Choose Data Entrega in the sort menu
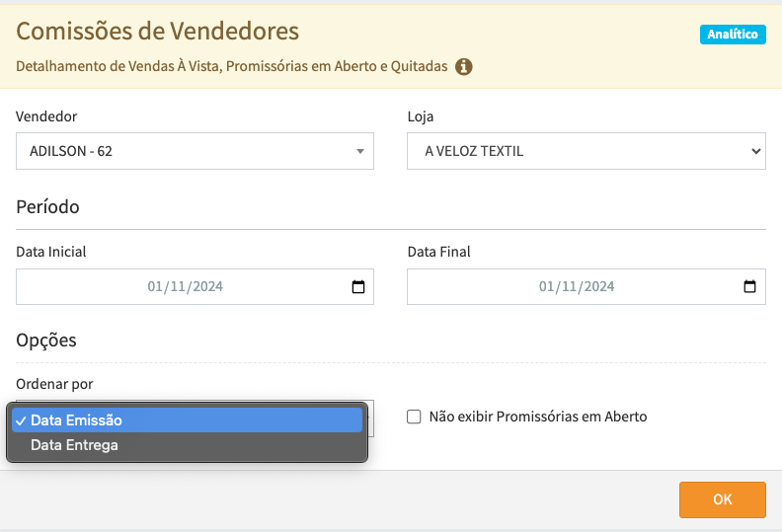This screenshot has width=782, height=532. coord(75,445)
